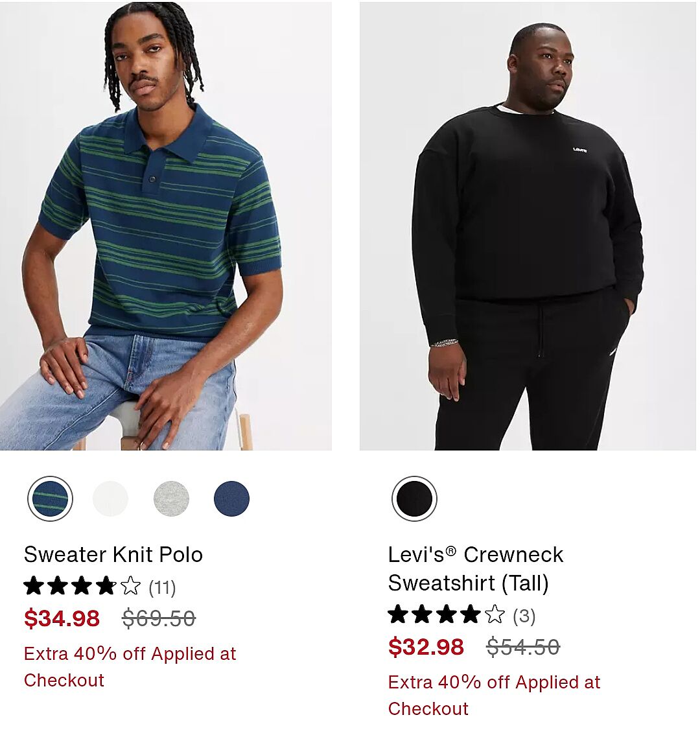Choose the white color swatch for polo
Screen dimensions: 700x737
click(x=110, y=498)
